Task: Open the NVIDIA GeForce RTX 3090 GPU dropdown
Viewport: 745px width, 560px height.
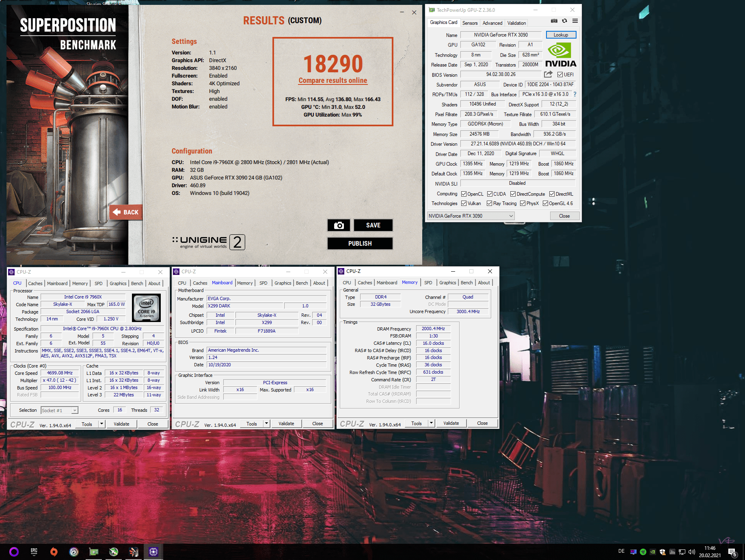Action: (x=471, y=216)
